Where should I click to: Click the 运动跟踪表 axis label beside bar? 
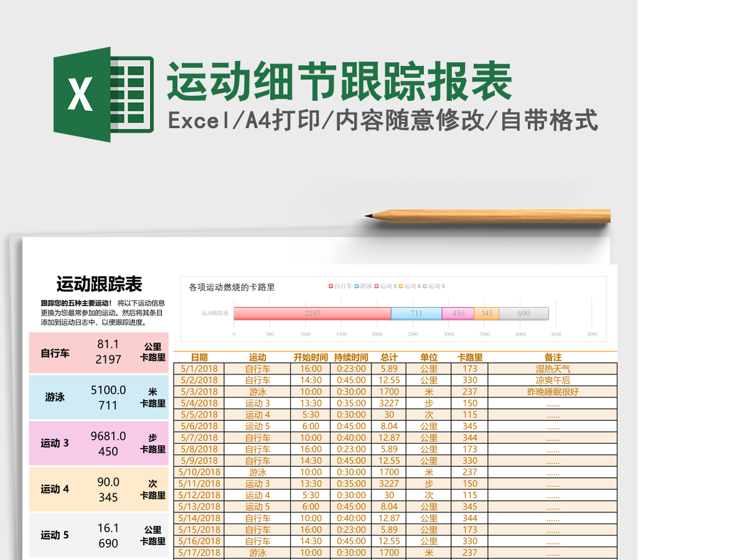(215, 313)
